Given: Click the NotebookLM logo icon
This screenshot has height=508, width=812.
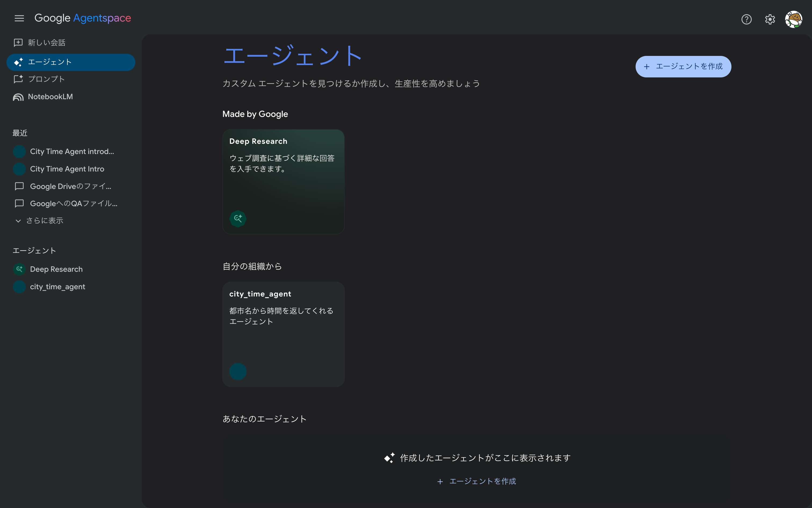Looking at the screenshot, I should [x=18, y=97].
